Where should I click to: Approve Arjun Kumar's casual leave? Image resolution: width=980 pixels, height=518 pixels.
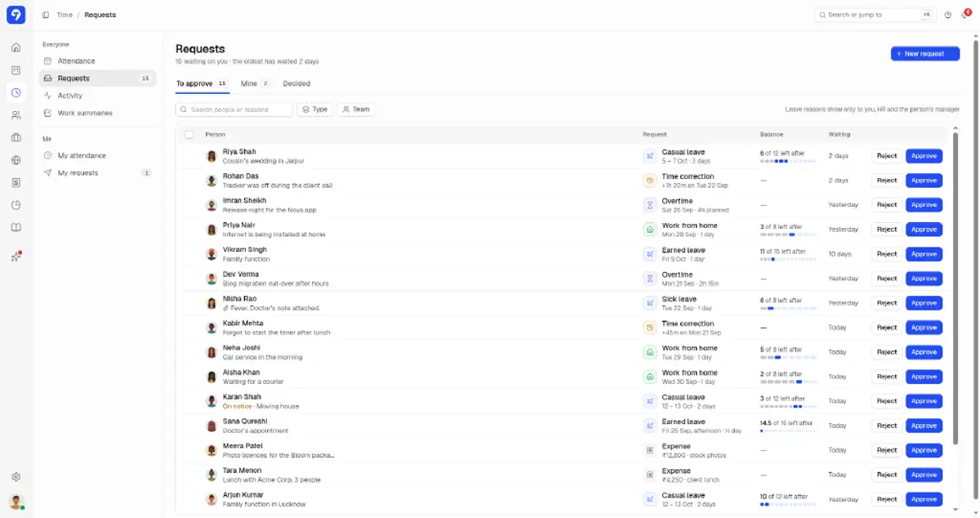click(924, 499)
